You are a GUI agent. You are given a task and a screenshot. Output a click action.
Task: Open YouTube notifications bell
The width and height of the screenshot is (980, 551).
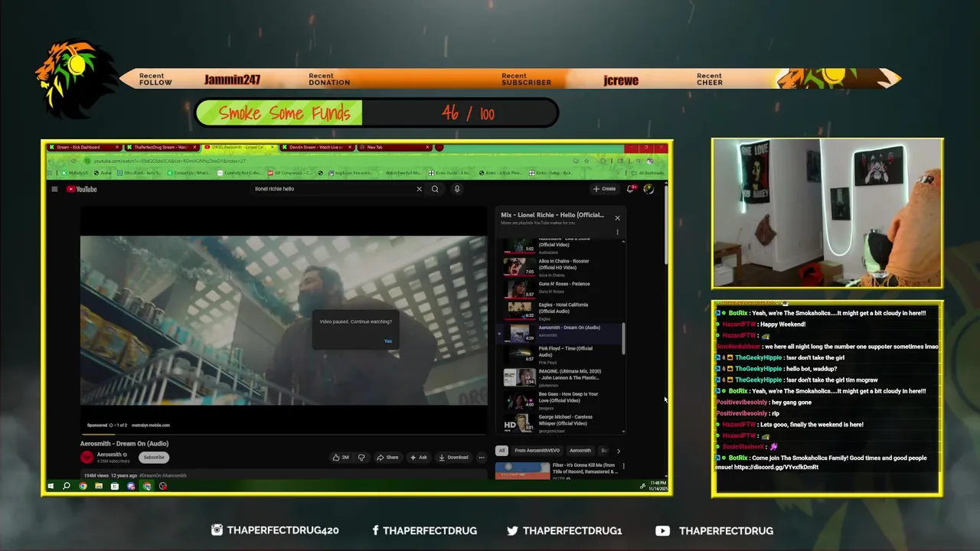630,189
